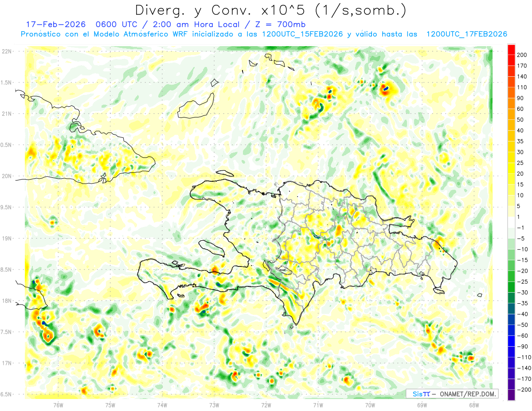Click the latitude axis label "21N"
The height and width of the screenshot is (411, 532).
(7, 114)
